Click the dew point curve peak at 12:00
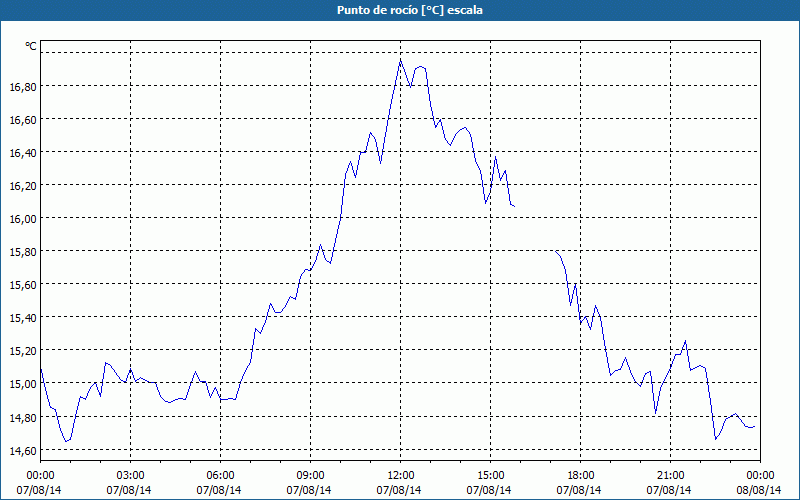The width and height of the screenshot is (800, 500). pos(401,60)
